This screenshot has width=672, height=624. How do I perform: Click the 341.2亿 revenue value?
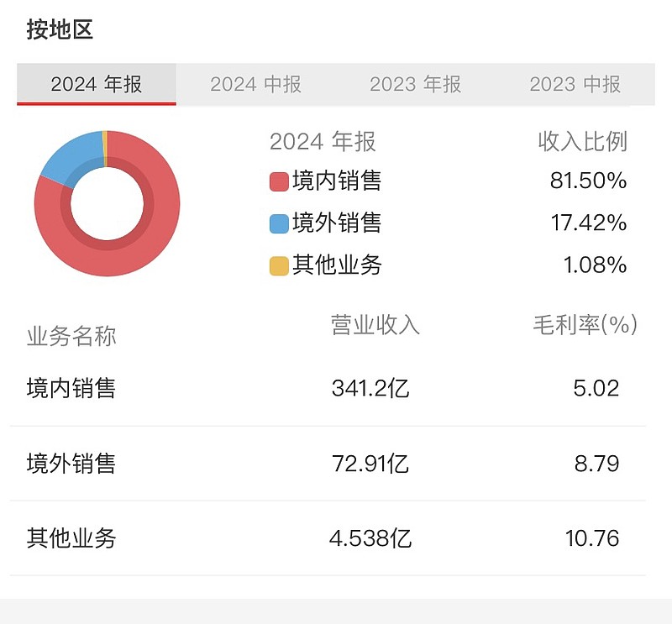(x=370, y=388)
